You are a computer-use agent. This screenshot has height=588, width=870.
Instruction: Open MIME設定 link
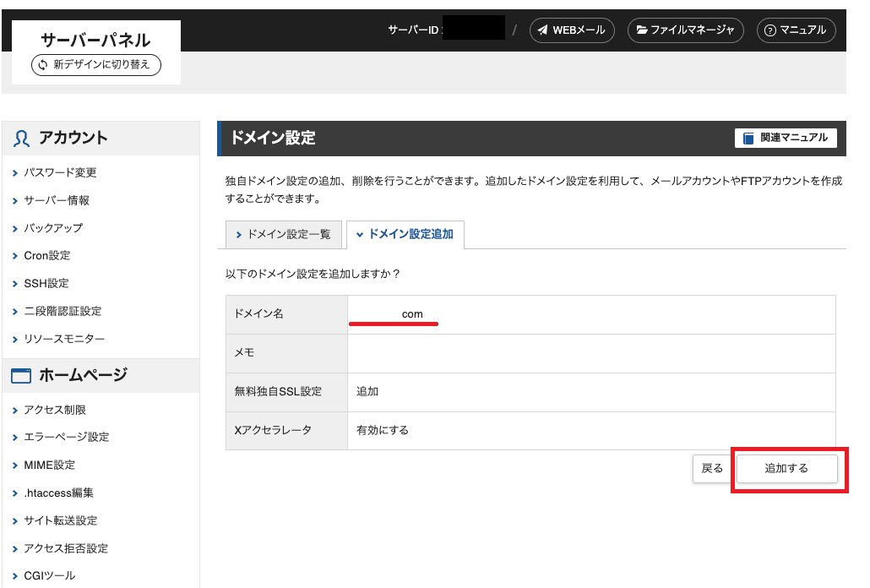pyautogui.click(x=49, y=465)
